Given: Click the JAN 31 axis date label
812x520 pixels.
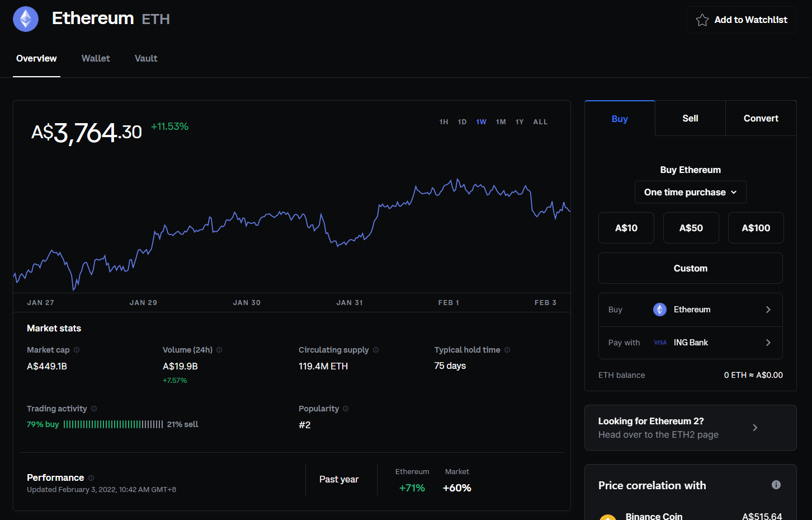Looking at the screenshot, I should click(x=350, y=302).
